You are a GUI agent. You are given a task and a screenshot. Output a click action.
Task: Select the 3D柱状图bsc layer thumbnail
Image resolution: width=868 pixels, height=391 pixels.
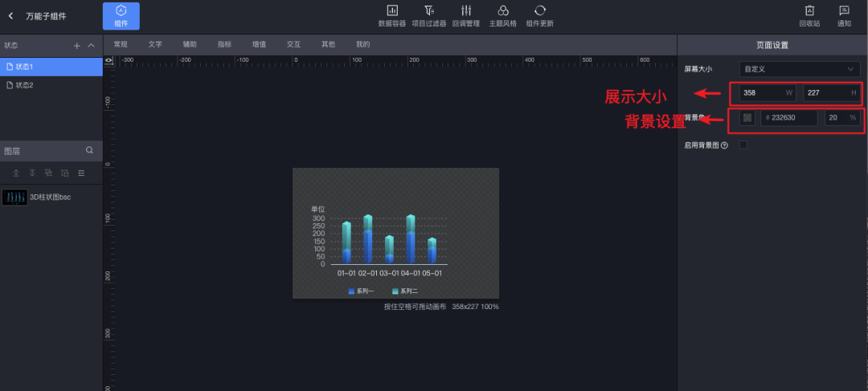[x=14, y=198]
